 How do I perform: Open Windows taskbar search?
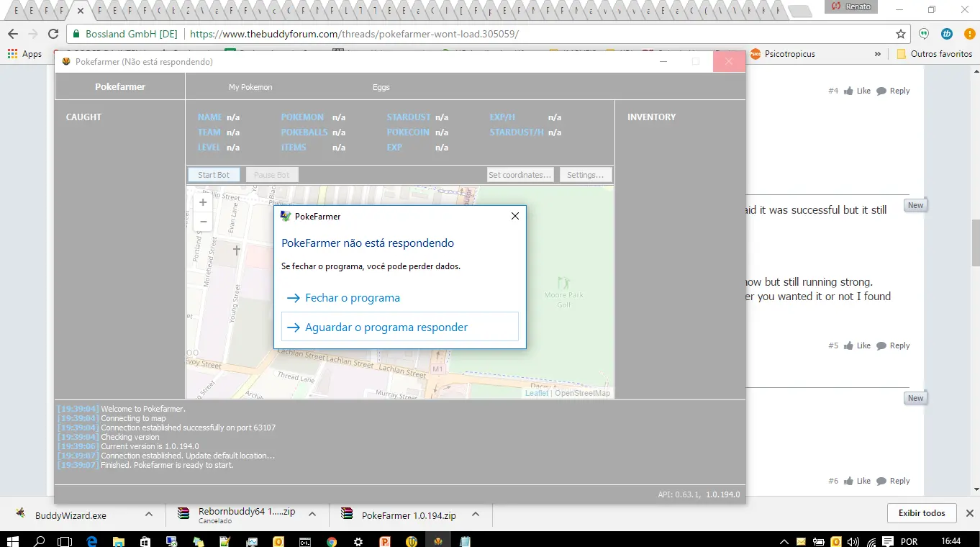click(40, 541)
